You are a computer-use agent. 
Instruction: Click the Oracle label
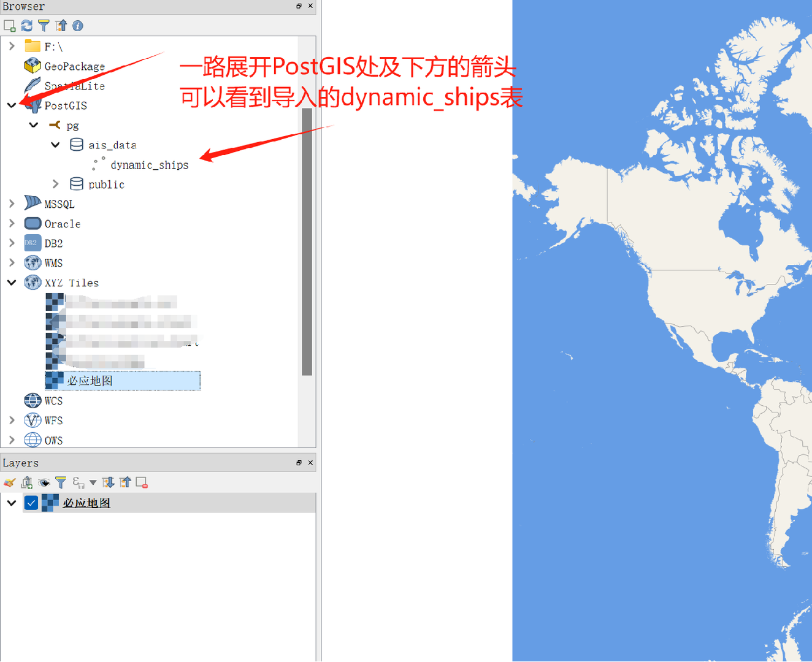tap(63, 224)
